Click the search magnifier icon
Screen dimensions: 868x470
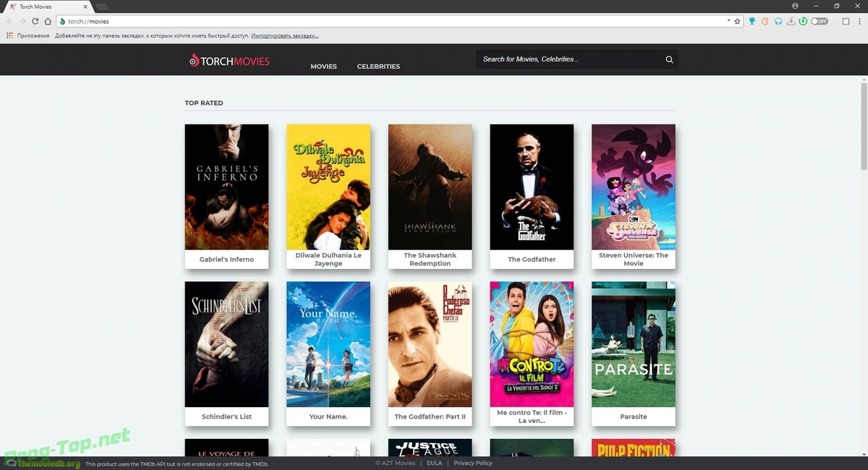(669, 59)
